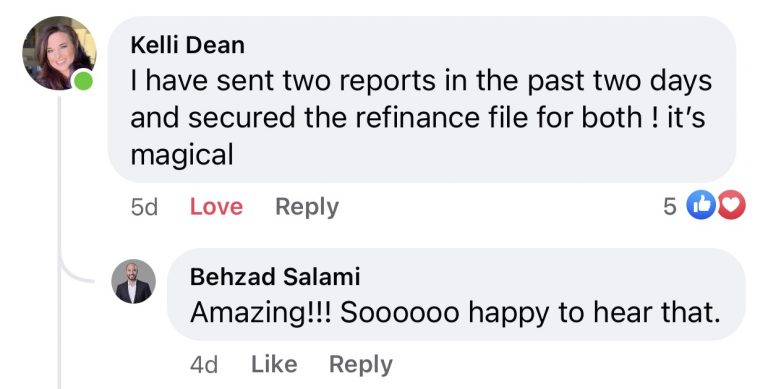The width and height of the screenshot is (768, 389).
Task: Click the red heart reaction icon
Action: click(731, 205)
